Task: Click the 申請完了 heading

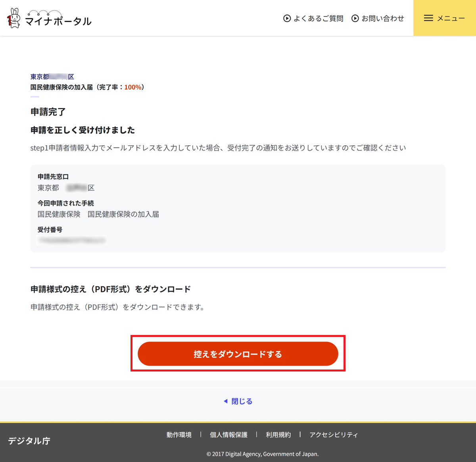Action: [x=48, y=112]
